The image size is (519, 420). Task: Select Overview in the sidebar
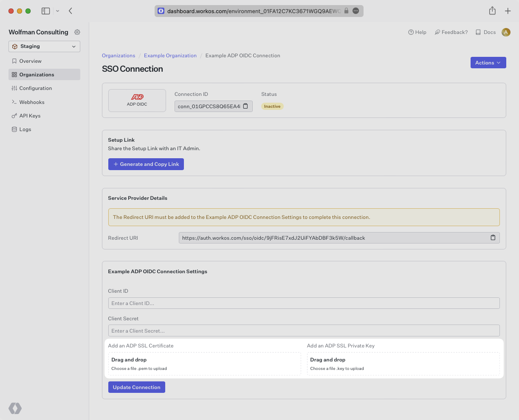point(30,61)
